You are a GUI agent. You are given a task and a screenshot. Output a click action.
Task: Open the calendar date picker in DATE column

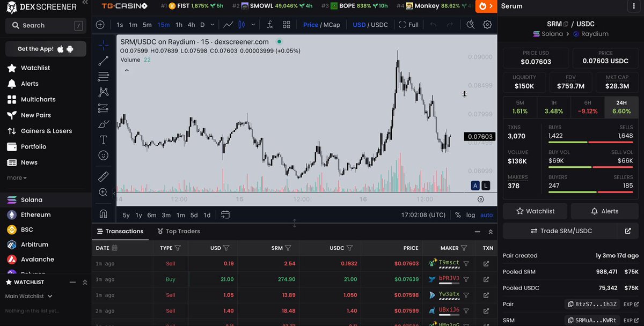click(114, 248)
